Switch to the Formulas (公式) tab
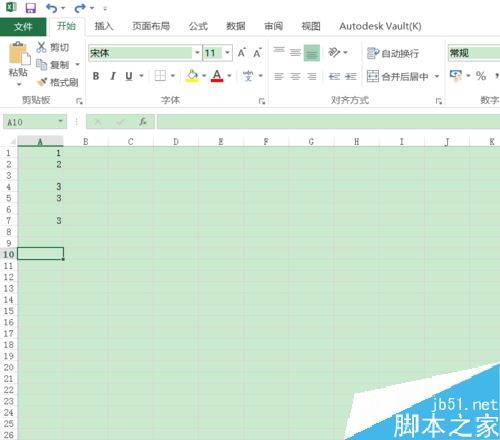Image resolution: width=500 pixels, height=440 pixels. point(198,26)
